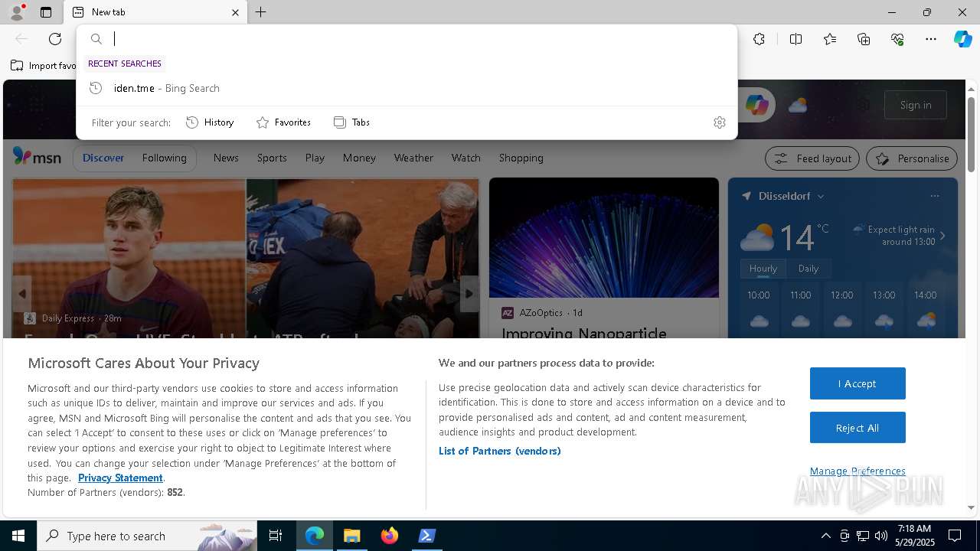The width and height of the screenshot is (980, 551).
Task: Open Privacy Statement link
Action: (x=120, y=478)
